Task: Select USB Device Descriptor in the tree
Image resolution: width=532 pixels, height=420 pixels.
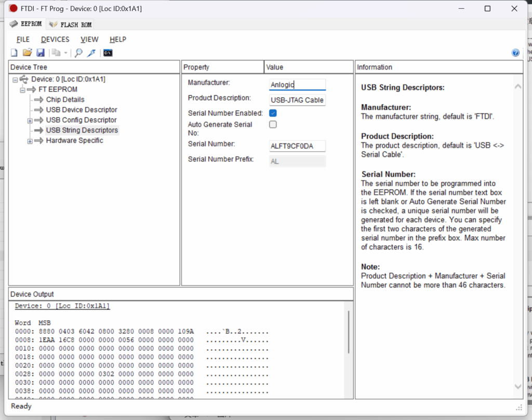Action: point(82,110)
